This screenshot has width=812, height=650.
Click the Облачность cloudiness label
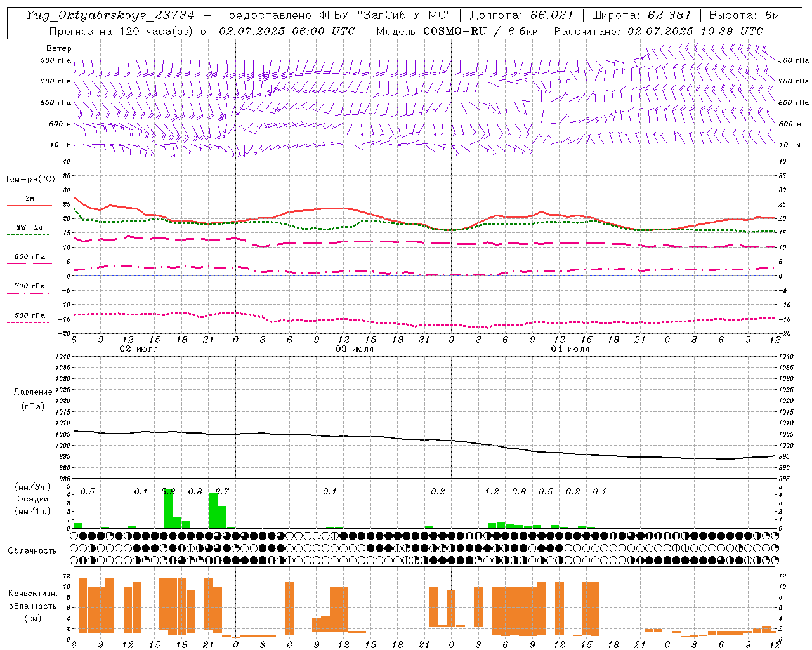(32, 550)
